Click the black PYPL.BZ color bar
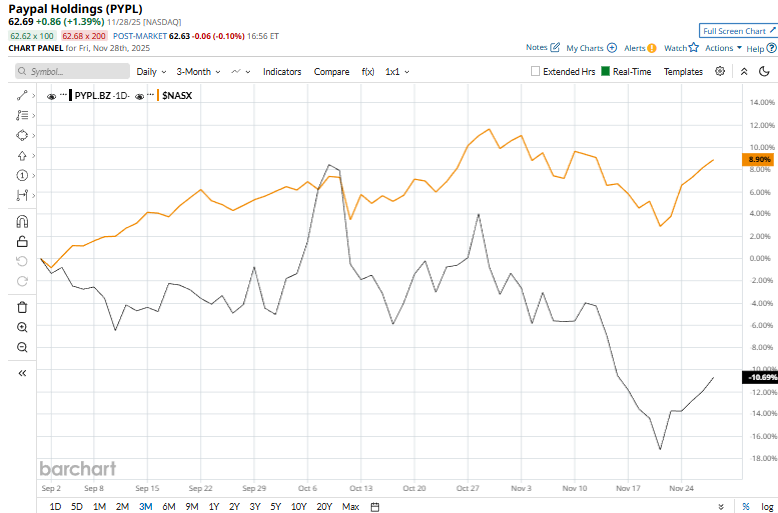Viewport: 778px width, 513px height. (x=70, y=95)
